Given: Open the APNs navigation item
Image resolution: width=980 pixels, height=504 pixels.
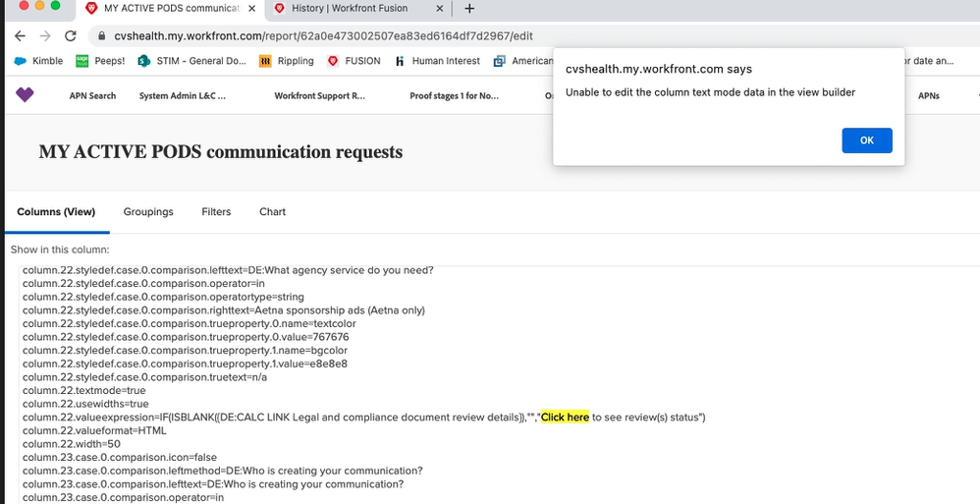Looking at the screenshot, I should [x=929, y=95].
